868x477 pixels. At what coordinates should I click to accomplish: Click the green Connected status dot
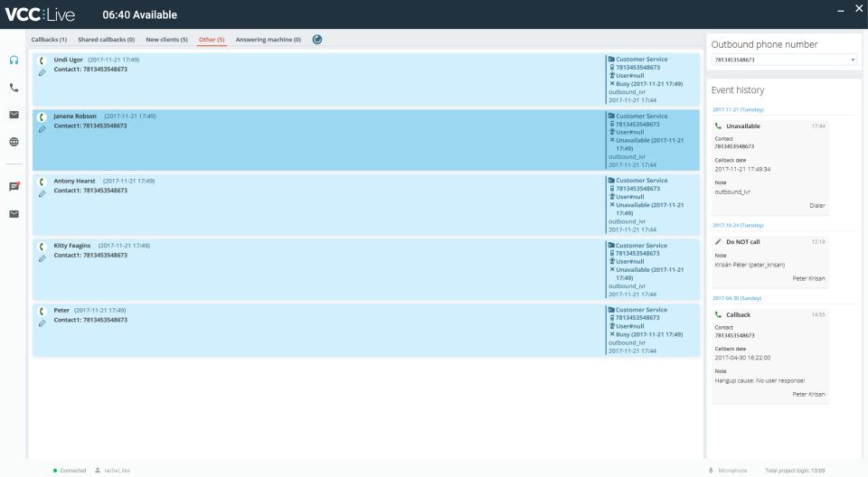(55, 471)
